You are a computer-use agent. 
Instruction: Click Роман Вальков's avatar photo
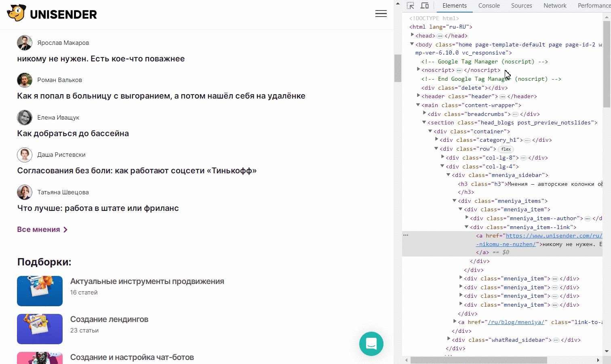[x=25, y=80]
